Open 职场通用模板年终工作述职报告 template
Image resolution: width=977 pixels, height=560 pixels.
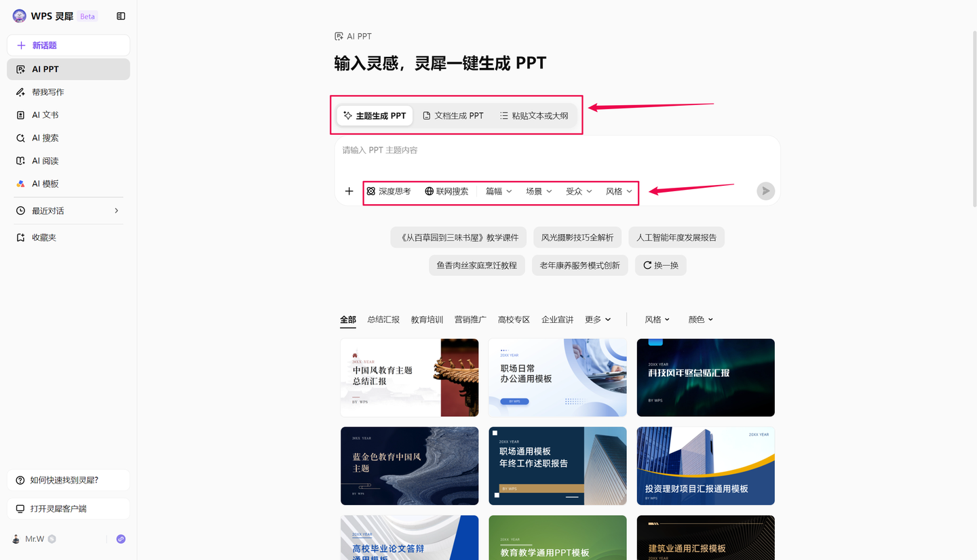click(557, 466)
